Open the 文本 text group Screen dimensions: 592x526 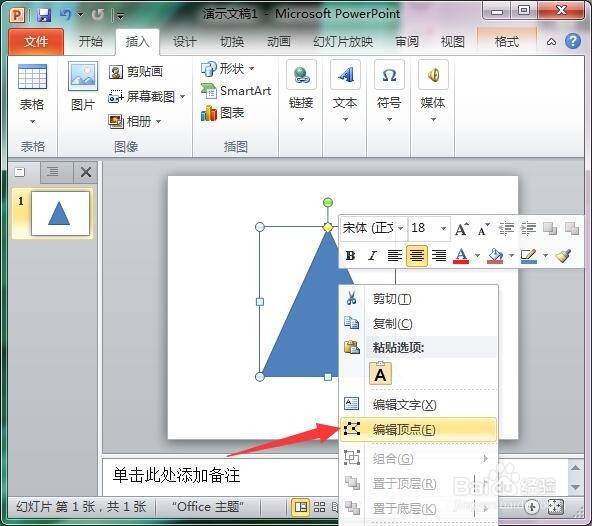point(345,91)
